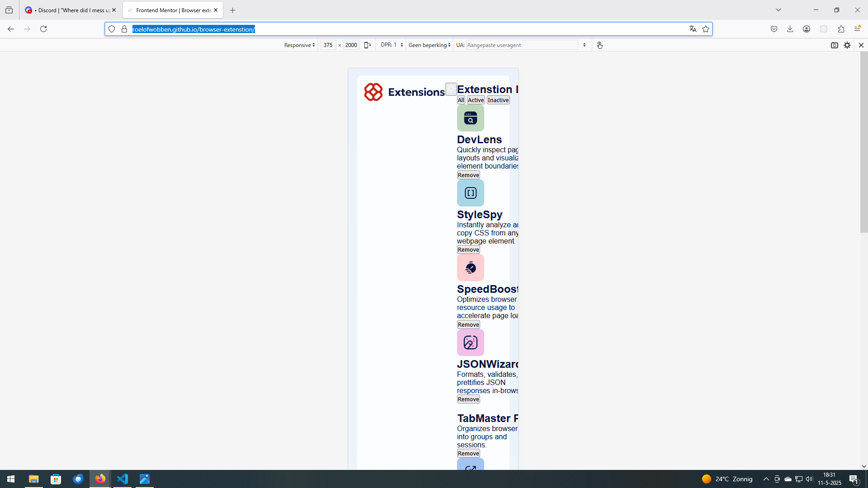
Task: Open the DPR dropdown
Action: pyautogui.click(x=392, y=45)
